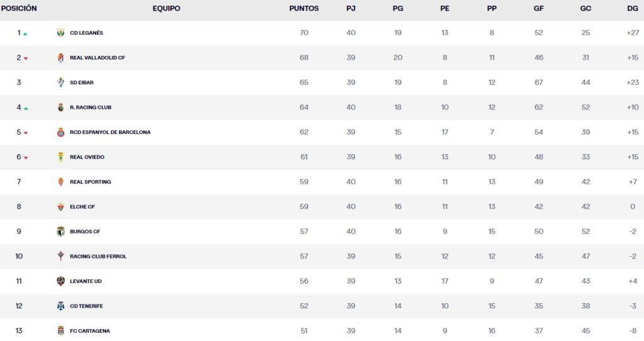
Task: Click the EQUIPO column header
Action: (166, 9)
